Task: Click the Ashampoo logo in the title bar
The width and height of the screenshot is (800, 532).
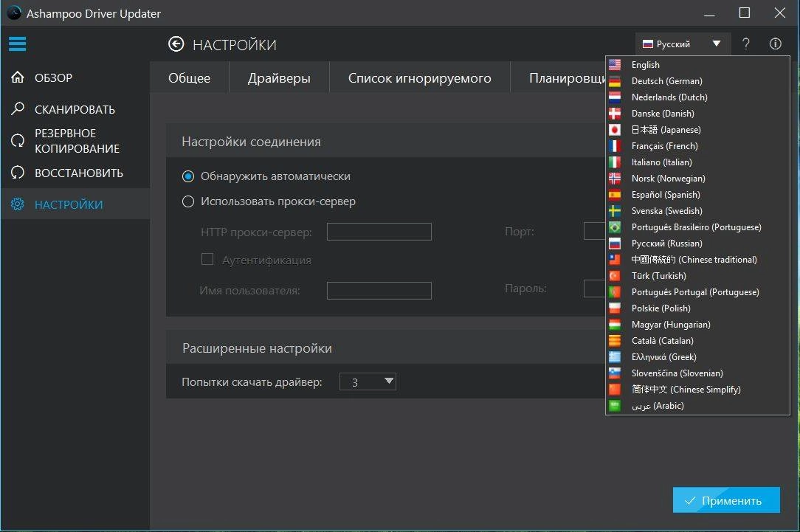Action: pyautogui.click(x=14, y=13)
